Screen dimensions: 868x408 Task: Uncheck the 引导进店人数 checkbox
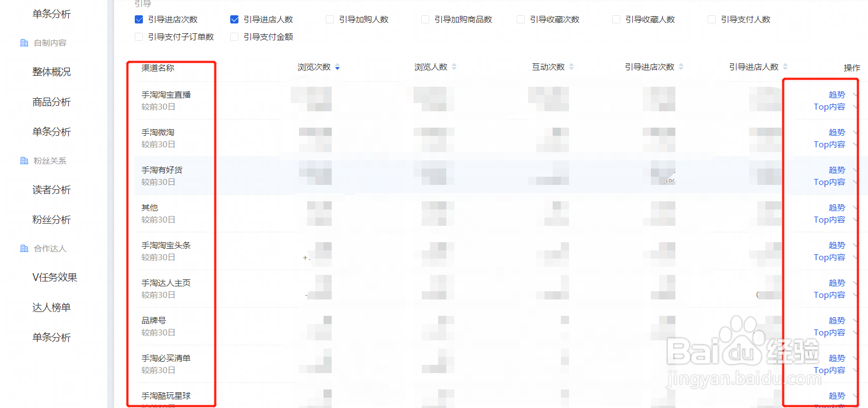click(x=234, y=20)
